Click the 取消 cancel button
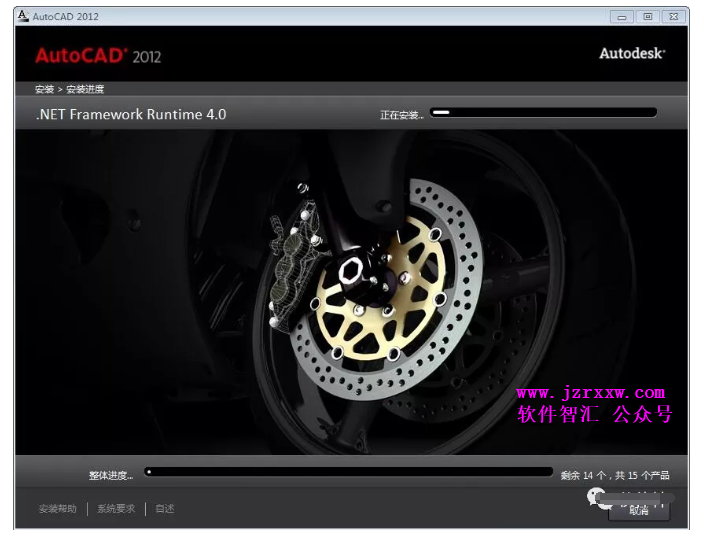This screenshot has width=704, height=538. click(x=639, y=510)
